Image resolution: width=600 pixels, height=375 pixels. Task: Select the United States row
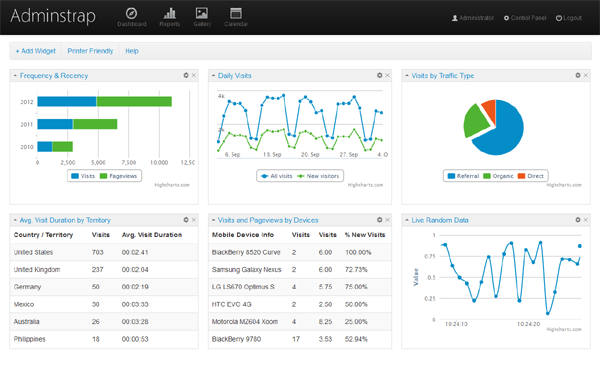(104, 252)
